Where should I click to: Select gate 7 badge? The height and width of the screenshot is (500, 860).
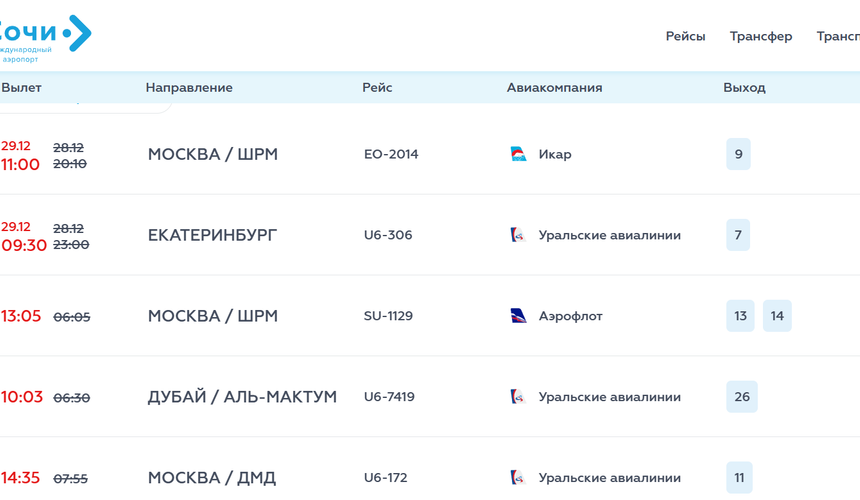pyautogui.click(x=738, y=235)
